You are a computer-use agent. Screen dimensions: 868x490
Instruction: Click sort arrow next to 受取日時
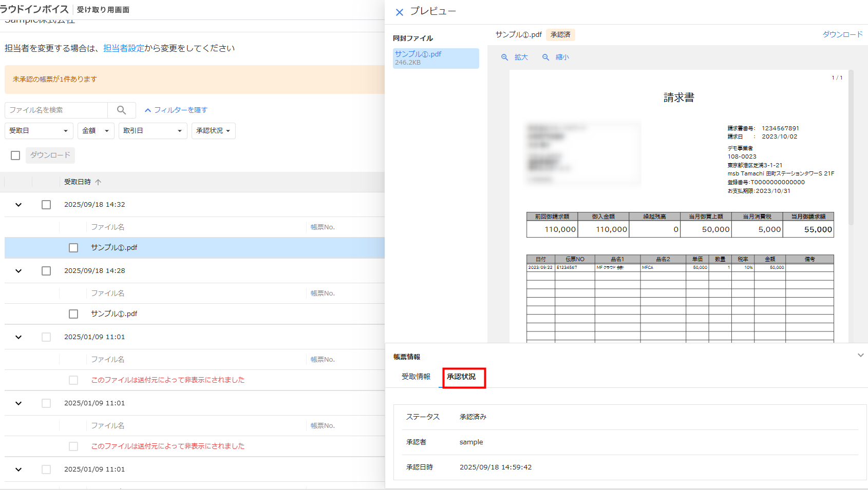[x=98, y=182]
